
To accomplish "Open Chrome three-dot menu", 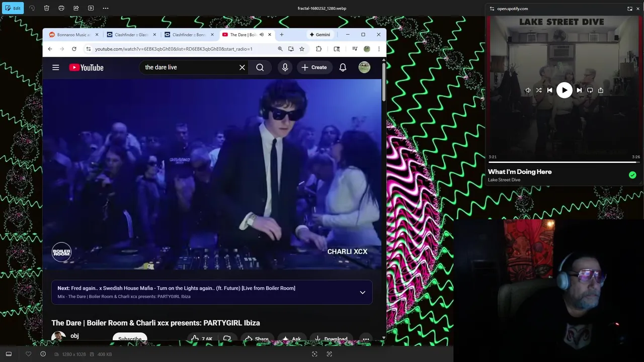I will point(379,49).
